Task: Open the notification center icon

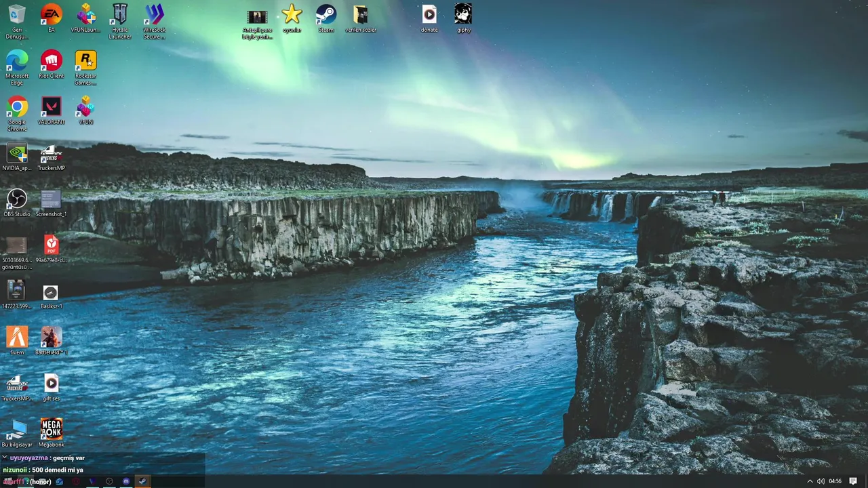Action: pos(853,481)
